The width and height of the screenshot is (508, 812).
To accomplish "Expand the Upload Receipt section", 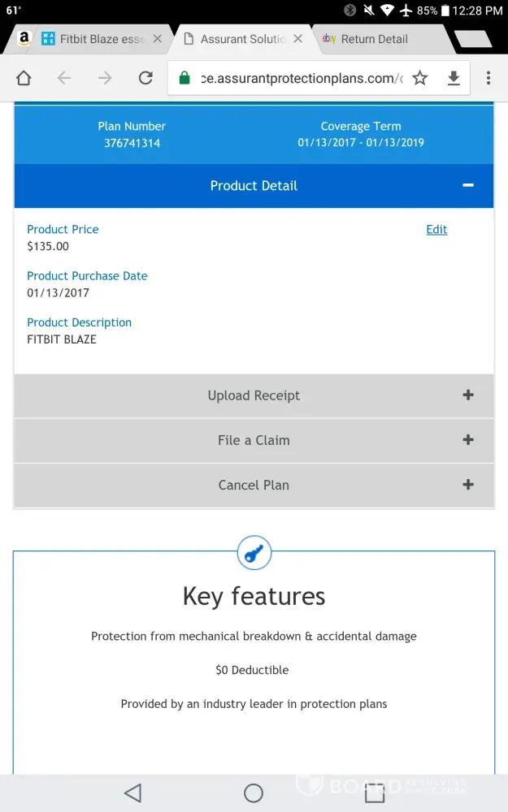I will tap(467, 395).
